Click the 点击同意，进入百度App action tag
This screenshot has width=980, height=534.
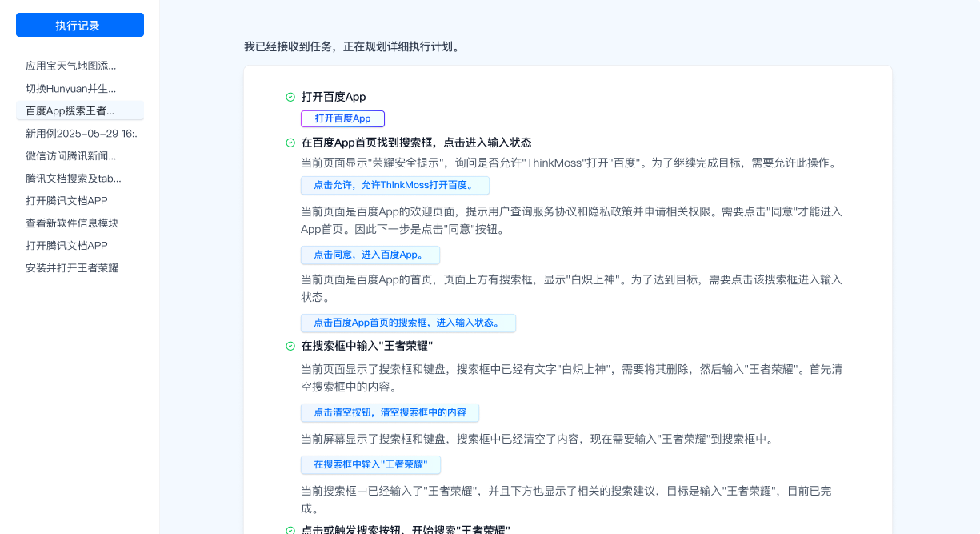tap(370, 255)
